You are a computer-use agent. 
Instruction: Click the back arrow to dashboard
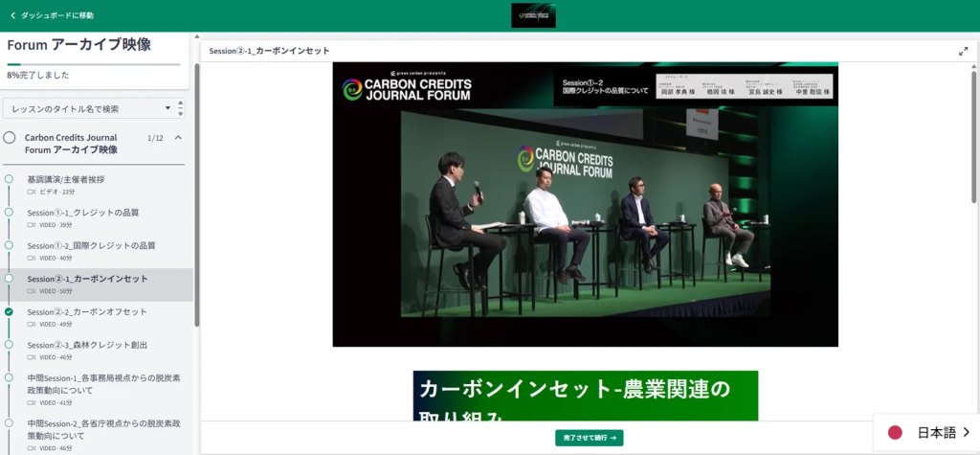(12, 15)
